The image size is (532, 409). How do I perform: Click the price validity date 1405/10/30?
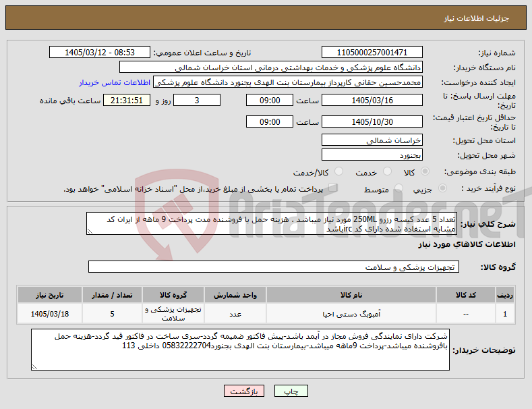[372, 121]
